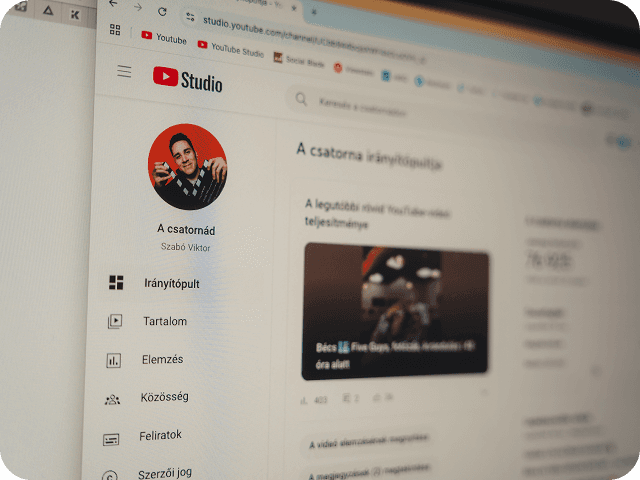Viewport: 640px width, 480px height.
Task: Open Közösség in the sidebar
Action: pyautogui.click(x=164, y=397)
